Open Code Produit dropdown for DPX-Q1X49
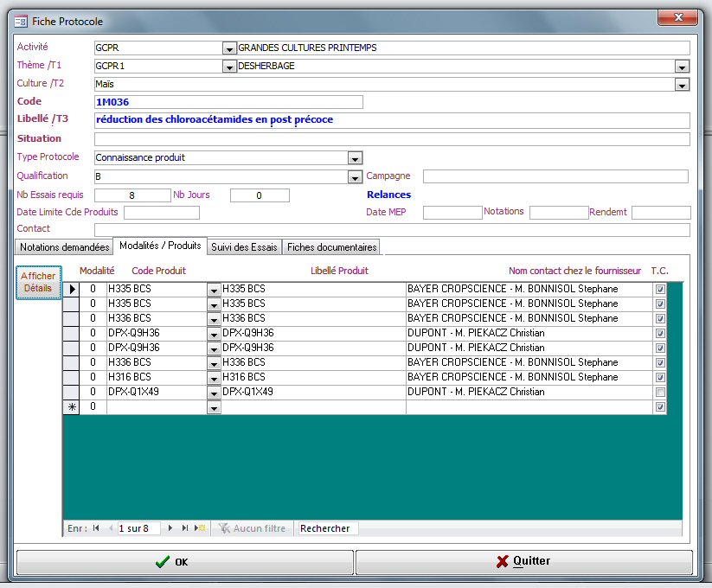712x588 pixels. 214,393
